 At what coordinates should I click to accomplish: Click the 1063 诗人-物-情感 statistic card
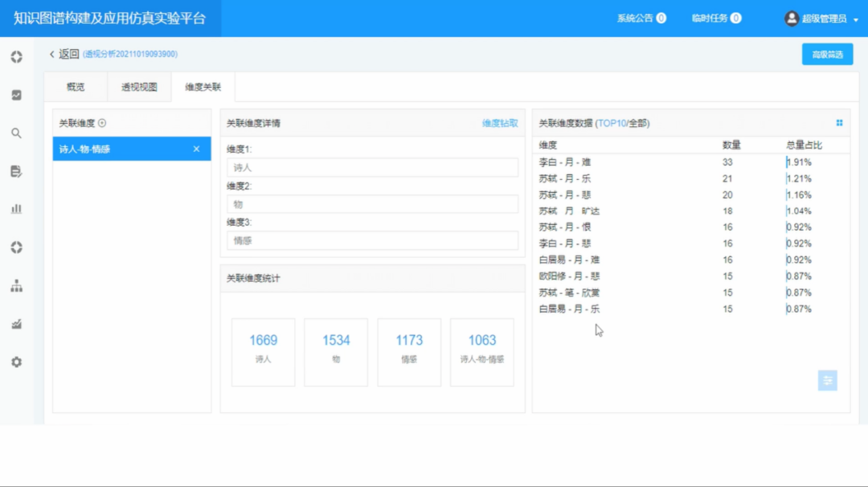pos(482,352)
